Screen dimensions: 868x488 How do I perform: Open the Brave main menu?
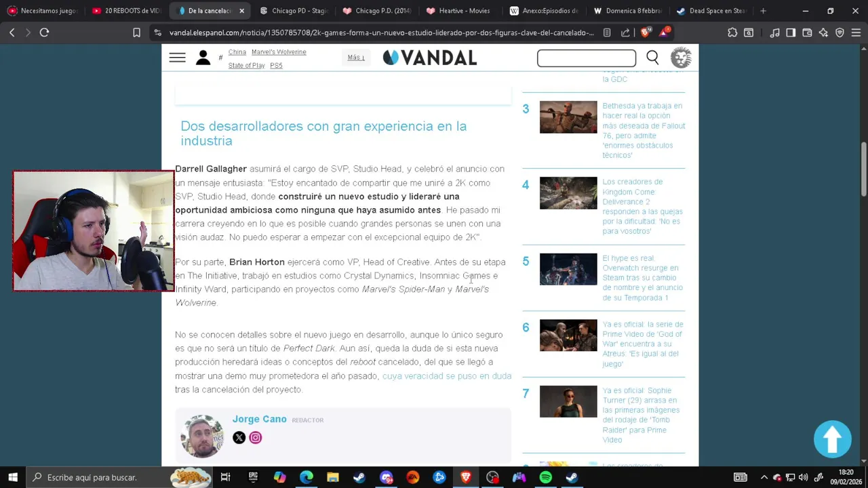[x=856, y=33]
